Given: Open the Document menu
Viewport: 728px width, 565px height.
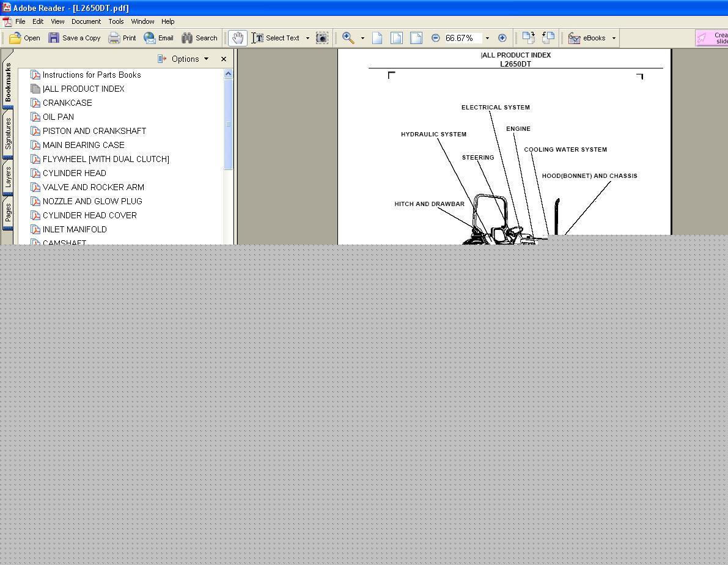Looking at the screenshot, I should [86, 21].
